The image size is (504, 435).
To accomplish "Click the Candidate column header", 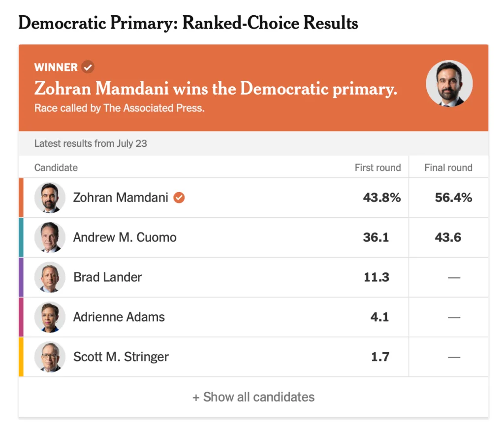I will [56, 167].
